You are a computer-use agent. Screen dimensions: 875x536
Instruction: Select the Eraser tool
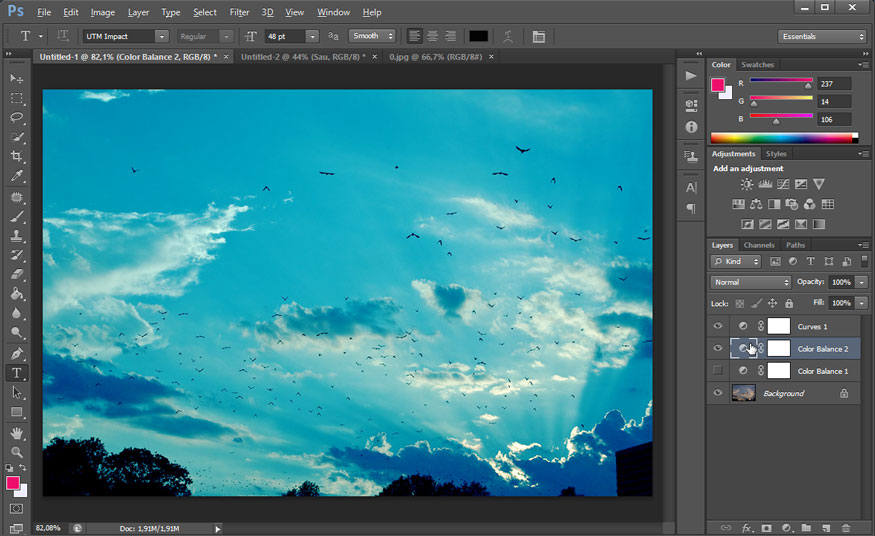pos(17,274)
